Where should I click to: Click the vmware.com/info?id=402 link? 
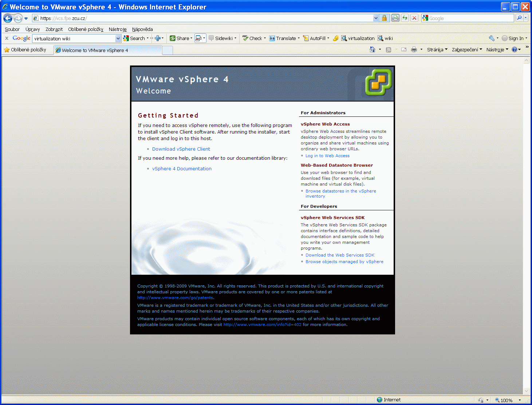(263, 325)
